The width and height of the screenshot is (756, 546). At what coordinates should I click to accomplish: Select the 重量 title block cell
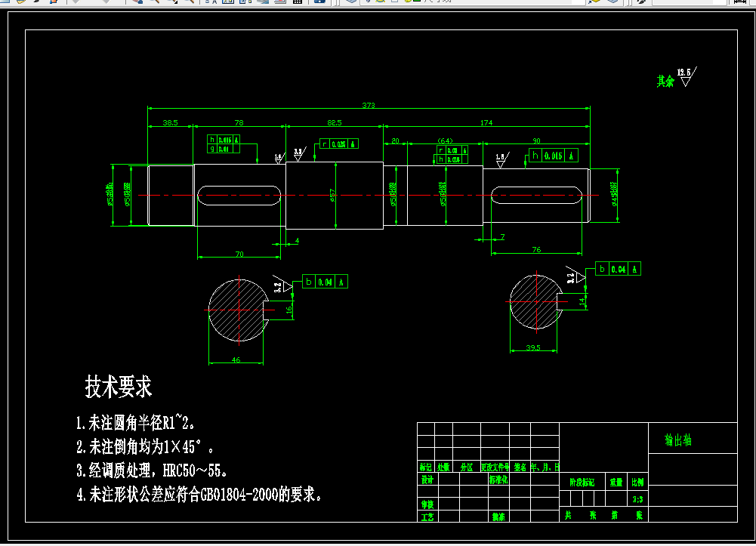pos(616,482)
